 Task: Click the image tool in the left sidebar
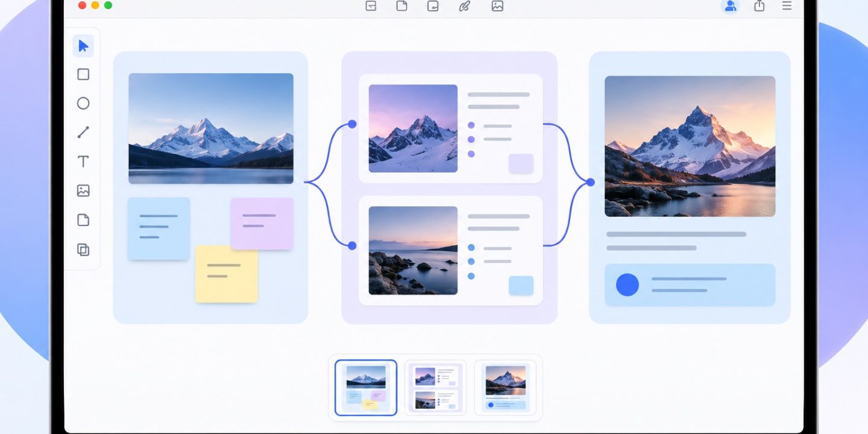83,190
